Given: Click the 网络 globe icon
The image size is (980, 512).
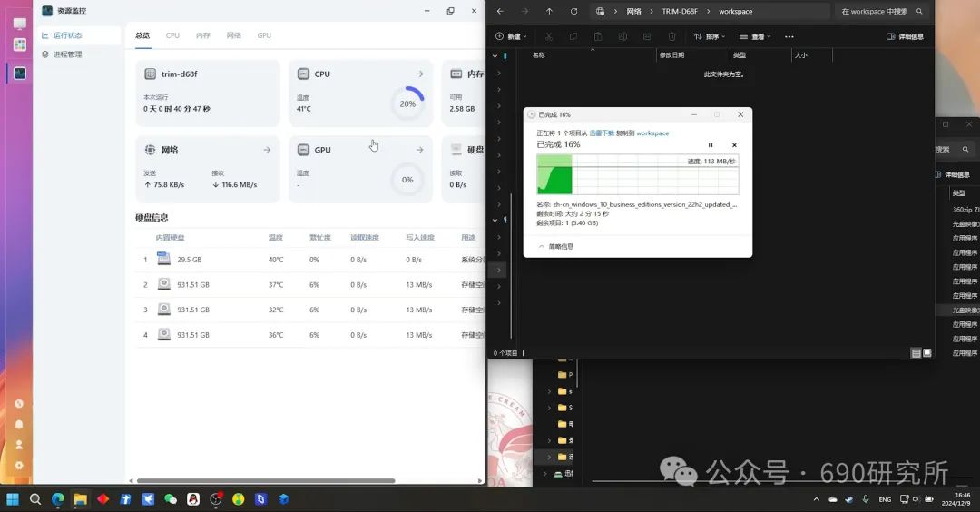Looking at the screenshot, I should [150, 150].
